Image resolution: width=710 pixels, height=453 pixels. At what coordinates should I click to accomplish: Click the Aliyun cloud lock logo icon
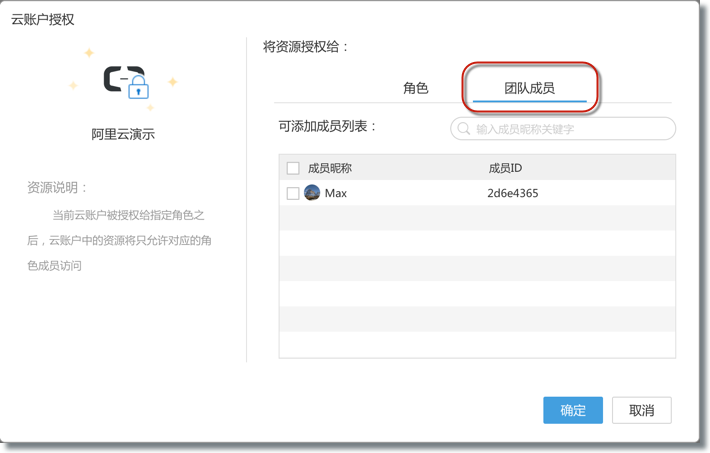click(125, 81)
